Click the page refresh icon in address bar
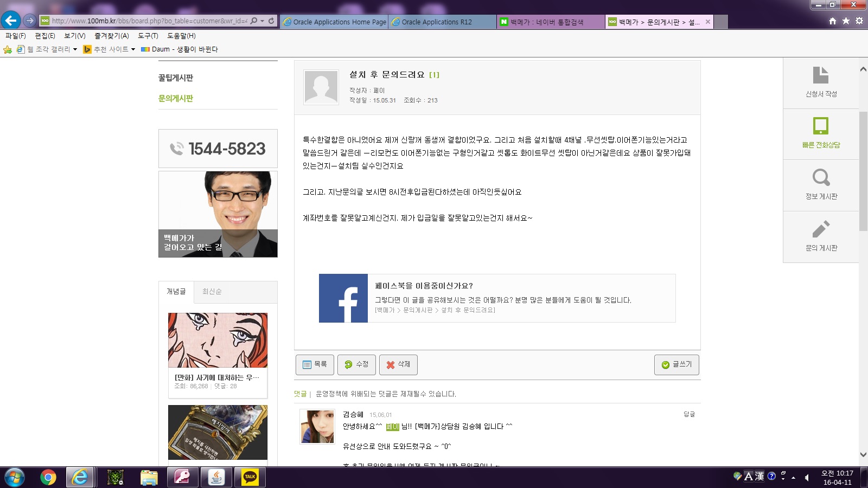The height and width of the screenshot is (488, 868). click(271, 21)
